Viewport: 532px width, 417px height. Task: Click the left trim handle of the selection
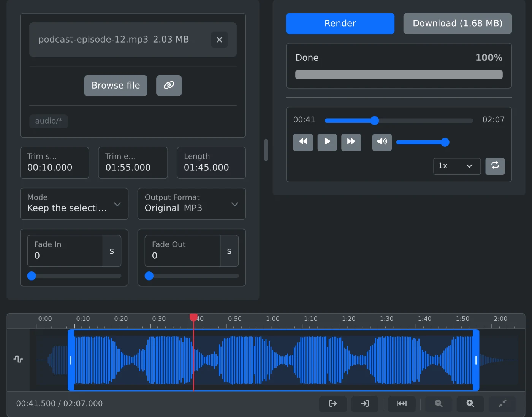[x=71, y=360]
